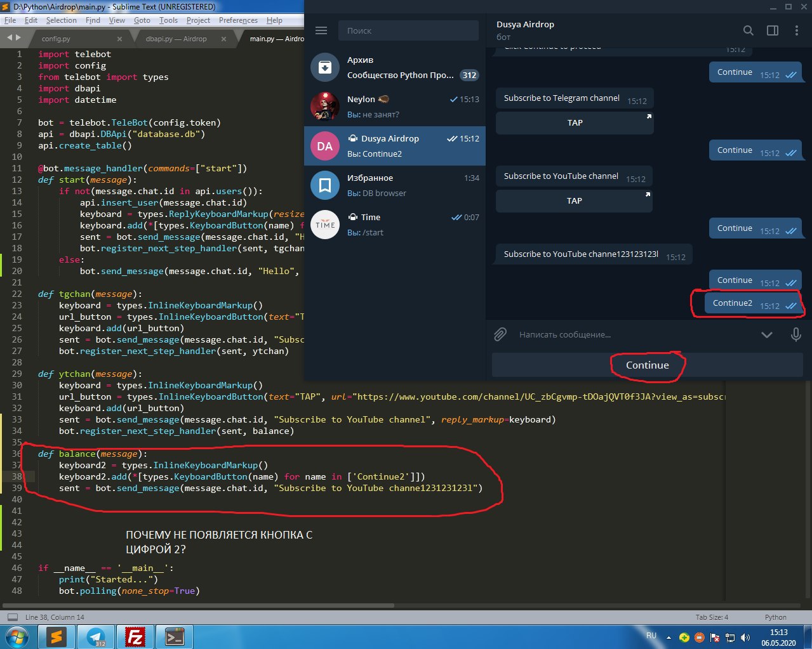Open the Time bot chat avatar

324,225
